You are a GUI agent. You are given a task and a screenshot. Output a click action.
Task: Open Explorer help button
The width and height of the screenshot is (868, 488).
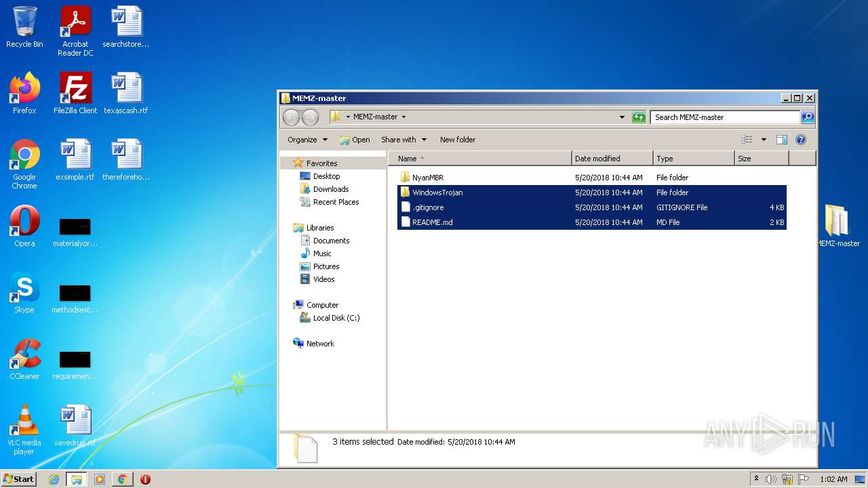(x=801, y=140)
